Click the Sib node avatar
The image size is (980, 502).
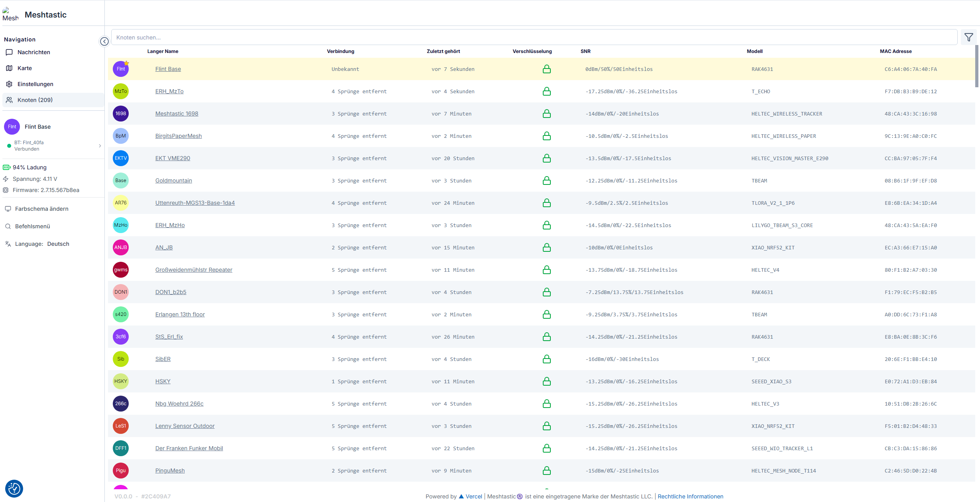(121, 359)
